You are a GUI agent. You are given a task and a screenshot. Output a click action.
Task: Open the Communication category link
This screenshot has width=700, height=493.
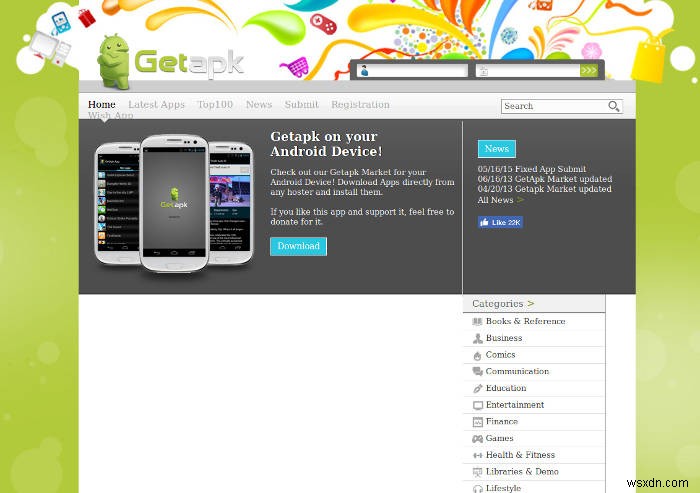coord(517,371)
